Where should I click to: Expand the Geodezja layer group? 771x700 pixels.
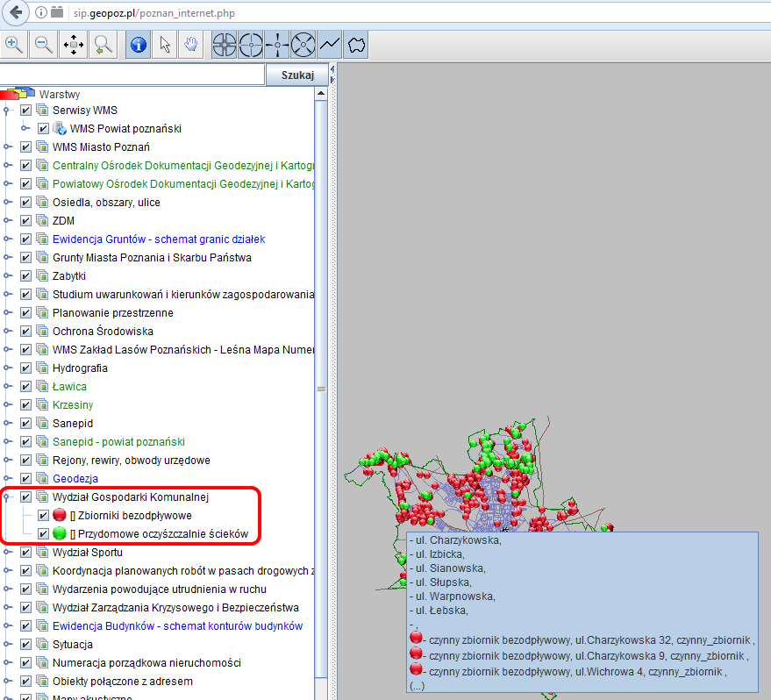7,479
